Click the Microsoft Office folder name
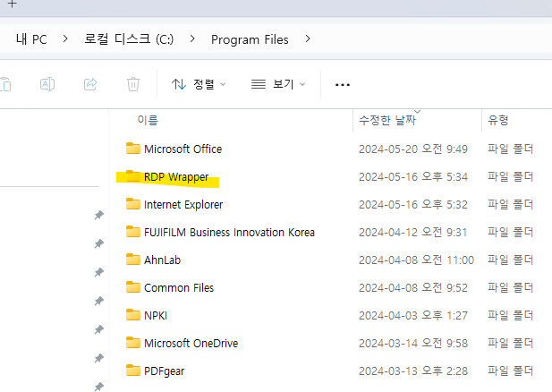Viewport: 552px width, 392px height. [183, 149]
